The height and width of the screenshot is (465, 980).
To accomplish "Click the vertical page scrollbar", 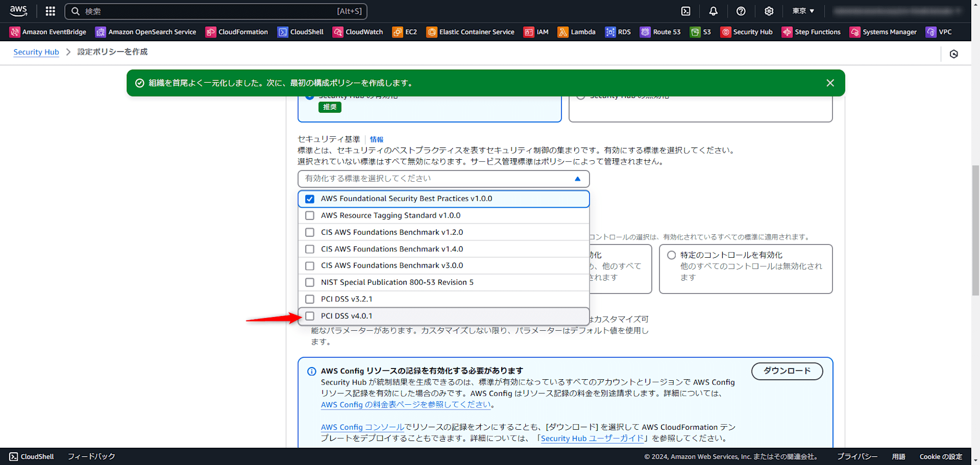I will point(976,231).
